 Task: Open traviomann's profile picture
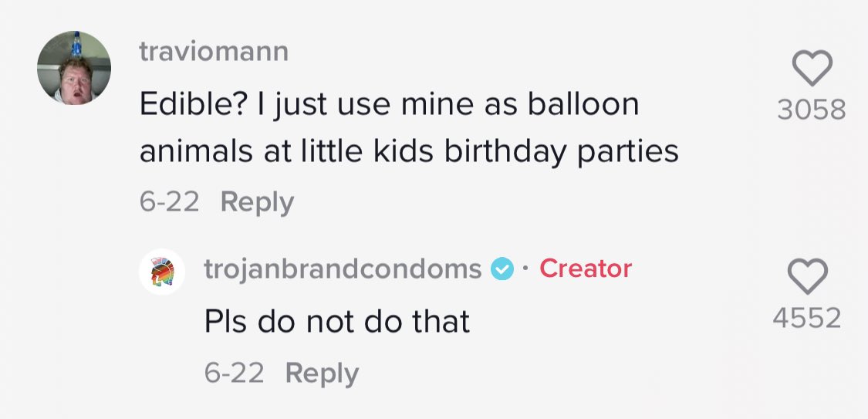[x=74, y=68]
